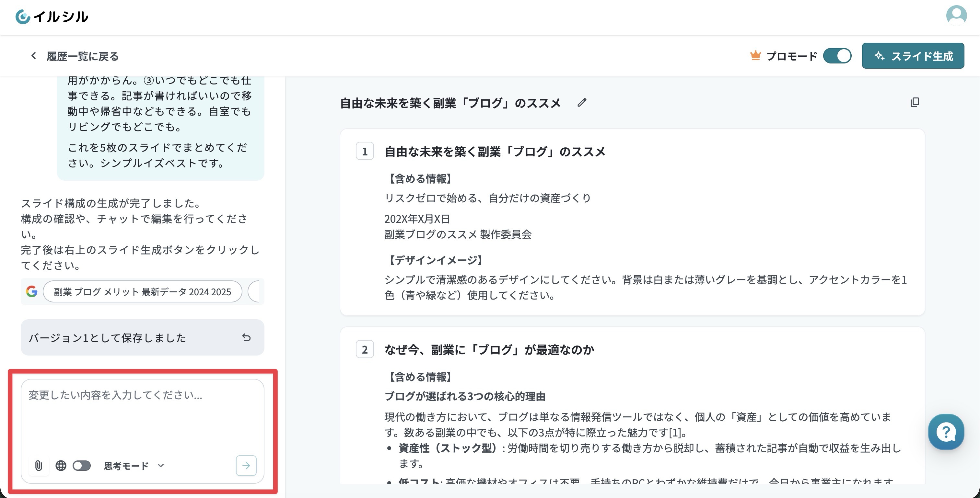Click the chevron next to 思考モード
The height and width of the screenshot is (498, 980).
click(x=160, y=466)
